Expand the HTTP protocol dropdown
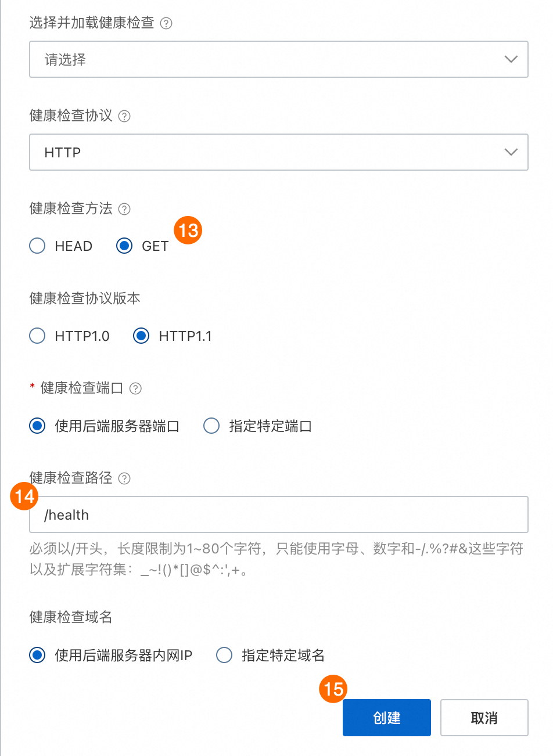The width and height of the screenshot is (553, 756). 279,152
